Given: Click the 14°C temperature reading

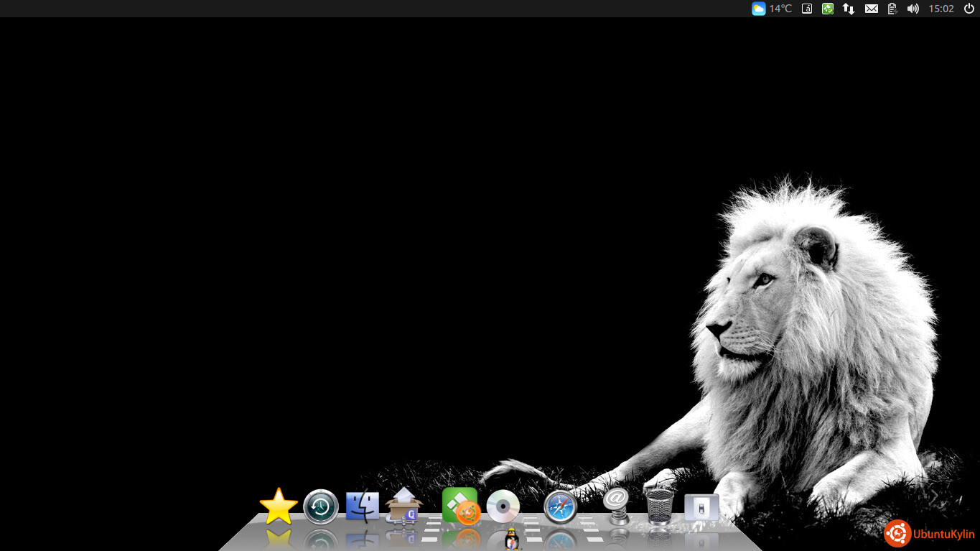Looking at the screenshot, I should [x=780, y=9].
